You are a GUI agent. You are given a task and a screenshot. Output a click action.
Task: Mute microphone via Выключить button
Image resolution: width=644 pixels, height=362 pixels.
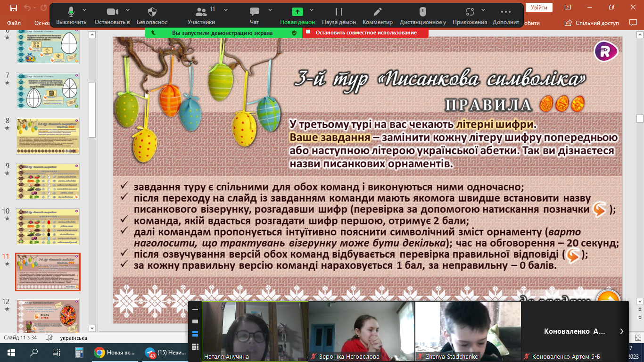pos(71,16)
